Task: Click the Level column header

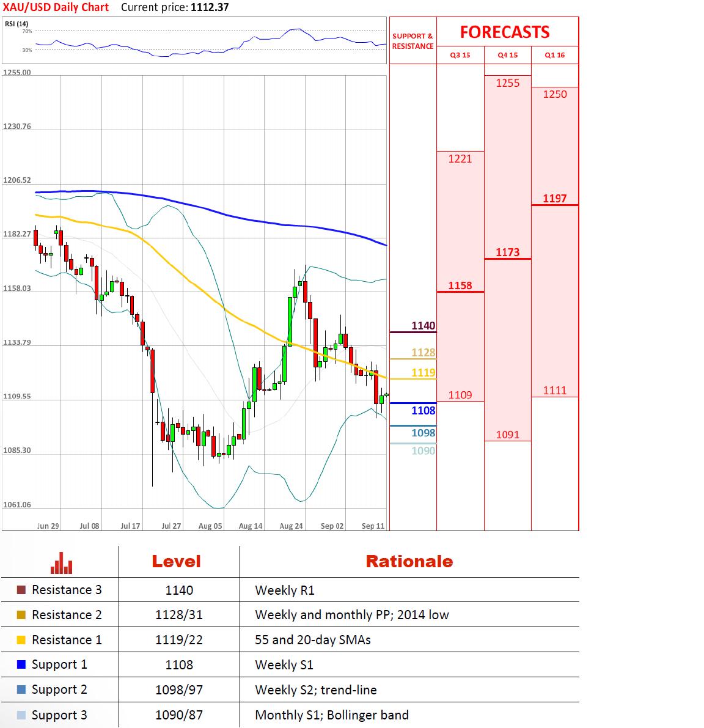Action: [177, 561]
